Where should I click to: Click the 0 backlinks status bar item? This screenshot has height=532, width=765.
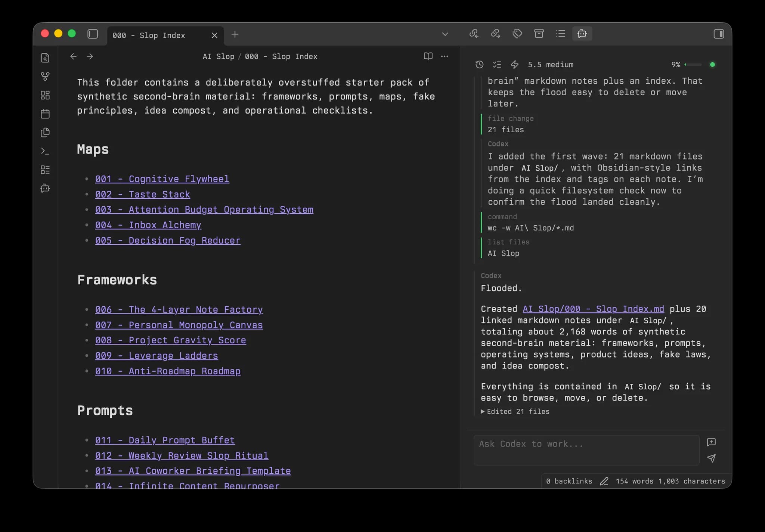(569, 481)
